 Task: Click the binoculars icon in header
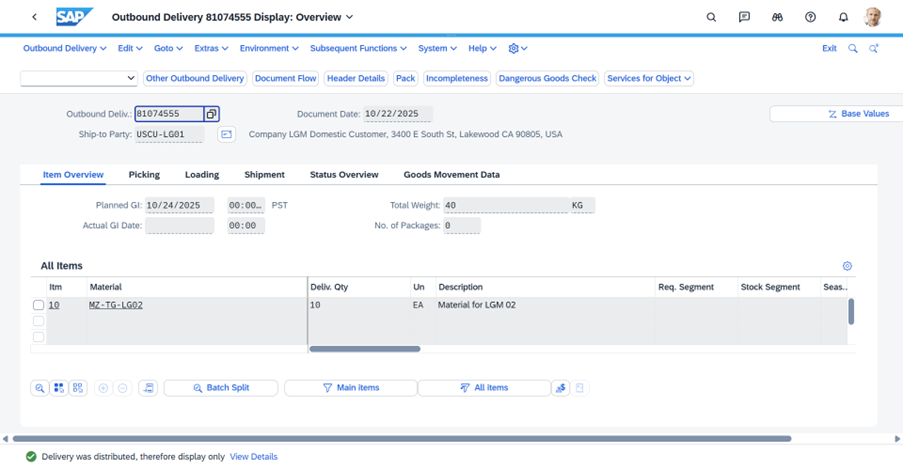click(777, 17)
